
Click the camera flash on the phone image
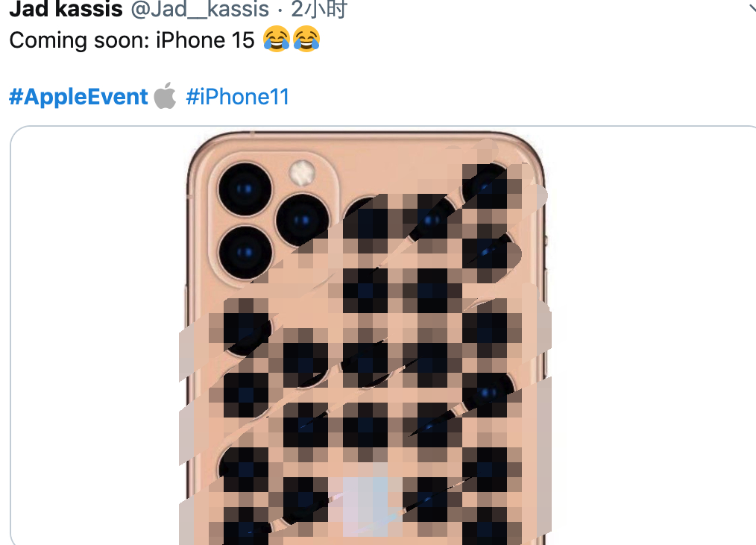(302, 172)
